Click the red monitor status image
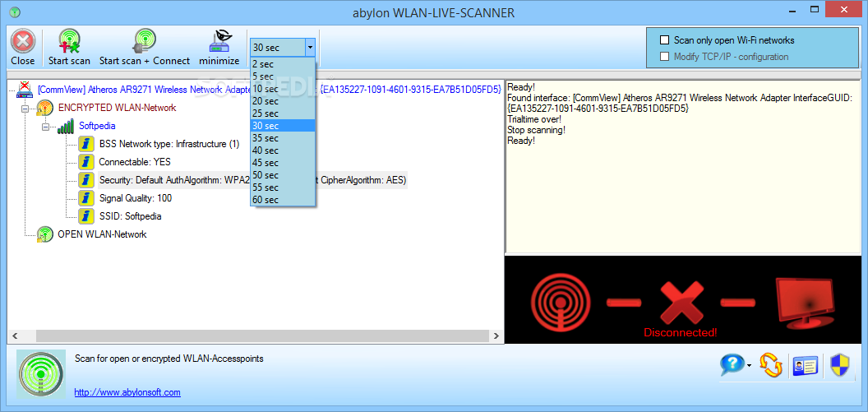 (x=806, y=302)
